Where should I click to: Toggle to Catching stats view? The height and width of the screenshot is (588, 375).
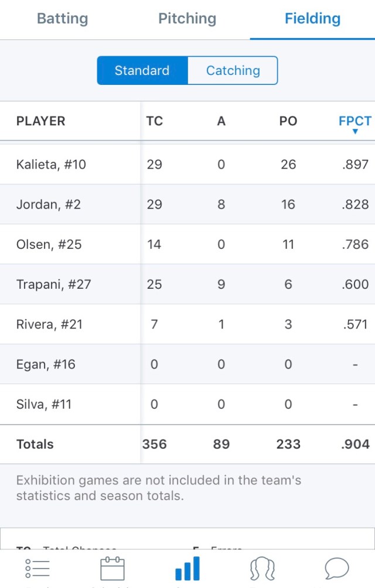click(x=233, y=71)
